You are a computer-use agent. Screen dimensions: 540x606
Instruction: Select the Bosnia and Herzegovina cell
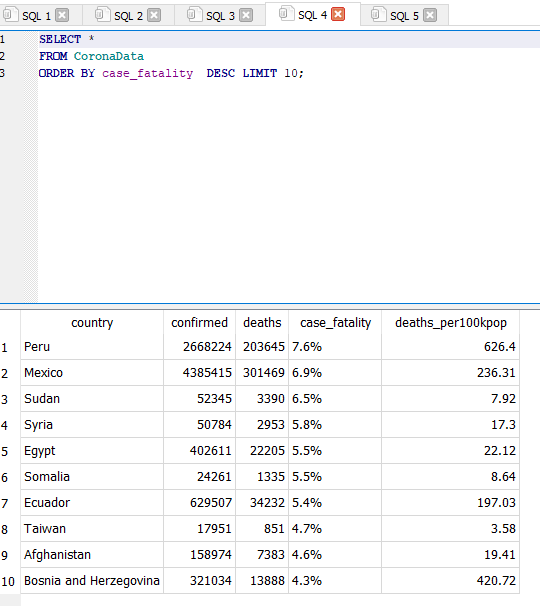click(x=92, y=580)
